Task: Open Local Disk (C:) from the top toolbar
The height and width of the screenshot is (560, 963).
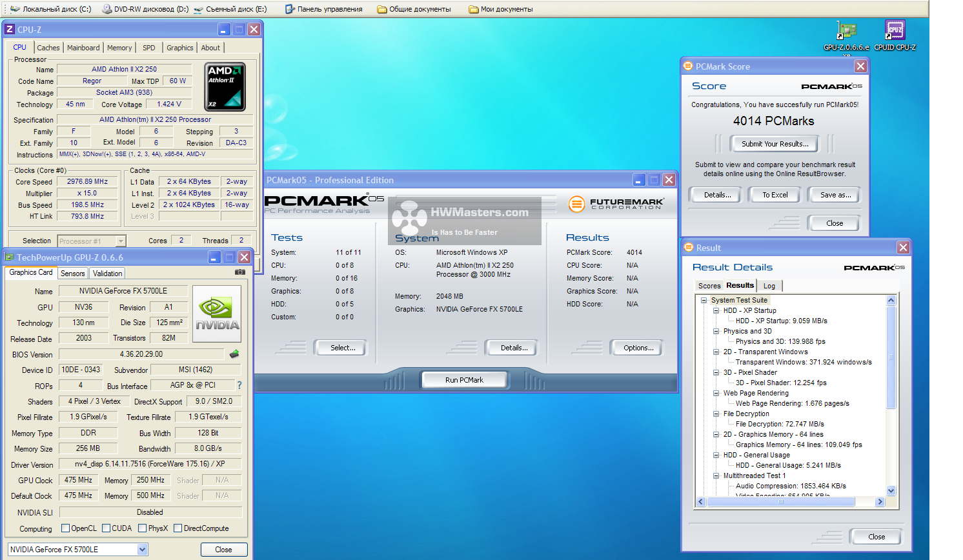Action: [50, 9]
